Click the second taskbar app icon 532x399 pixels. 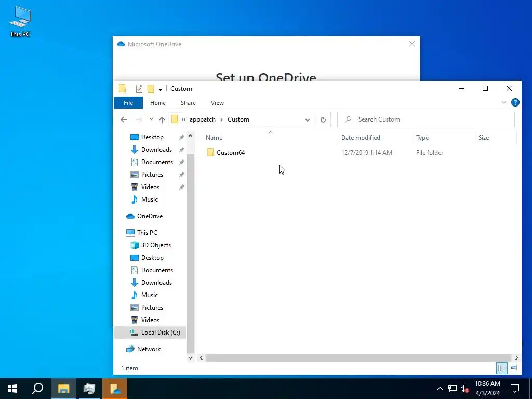tap(89, 389)
